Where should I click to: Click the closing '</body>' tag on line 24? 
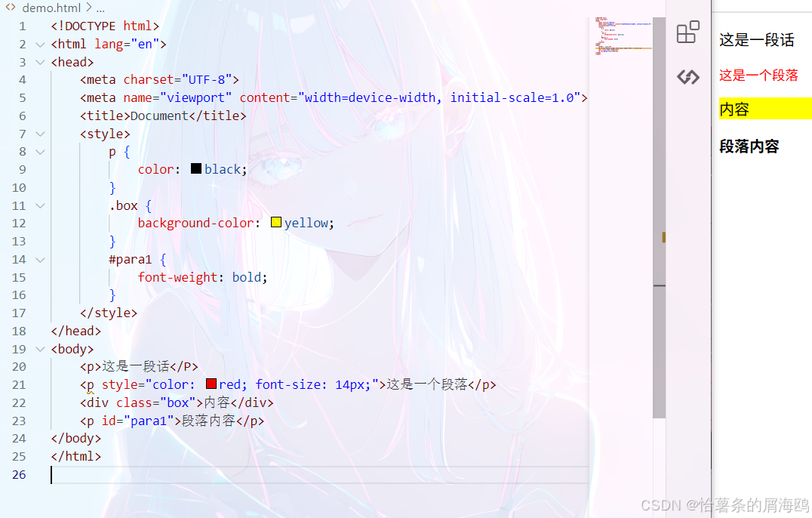tap(76, 439)
